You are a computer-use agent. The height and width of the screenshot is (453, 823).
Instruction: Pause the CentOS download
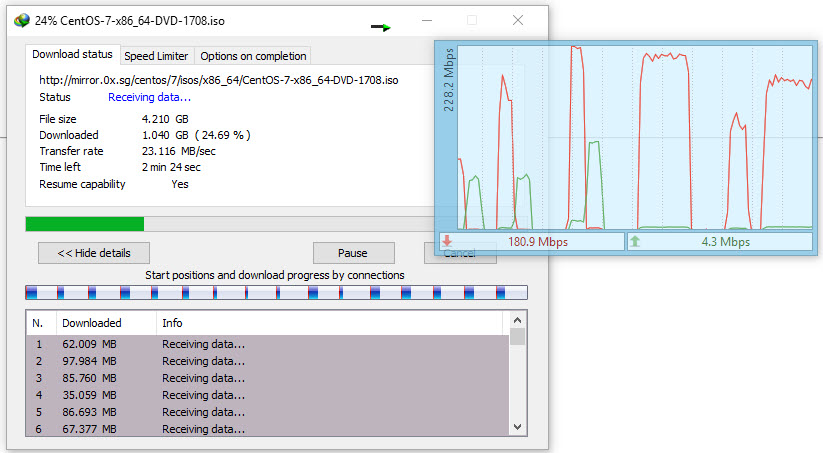click(x=353, y=253)
